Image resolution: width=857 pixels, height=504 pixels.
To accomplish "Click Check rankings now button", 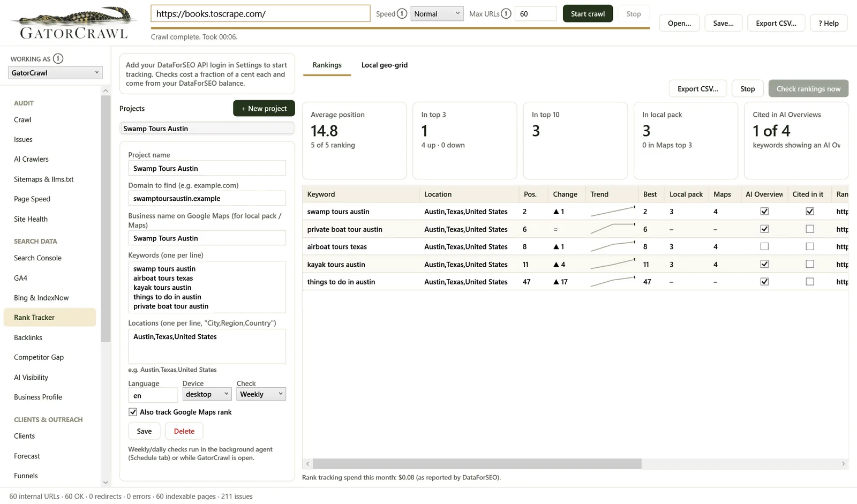I will [x=808, y=89].
